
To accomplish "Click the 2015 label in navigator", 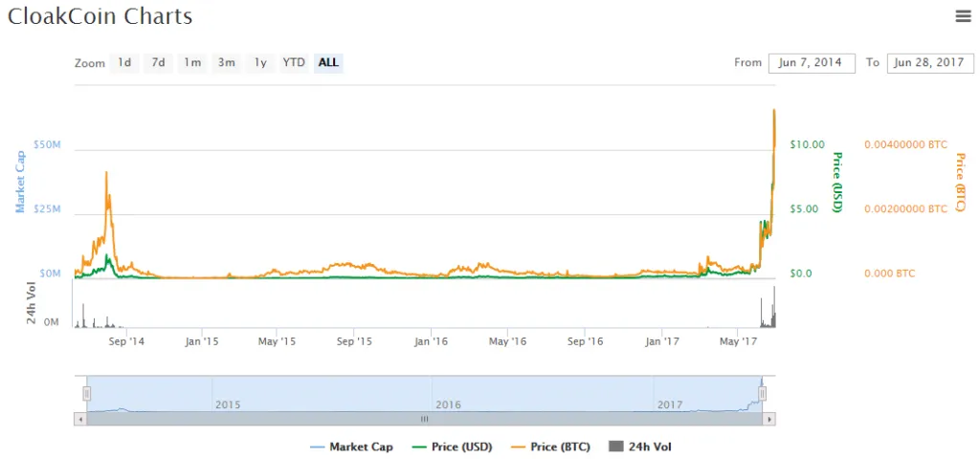I will pos(228,404).
